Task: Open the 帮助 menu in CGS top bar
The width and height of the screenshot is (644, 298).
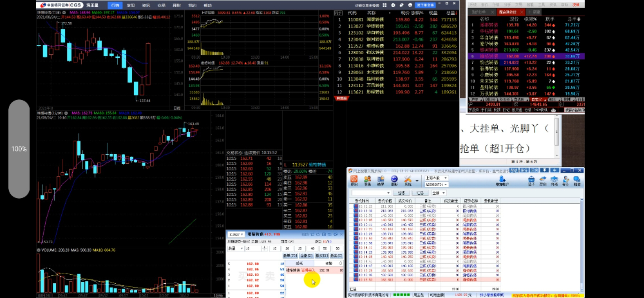Action: pos(208,5)
